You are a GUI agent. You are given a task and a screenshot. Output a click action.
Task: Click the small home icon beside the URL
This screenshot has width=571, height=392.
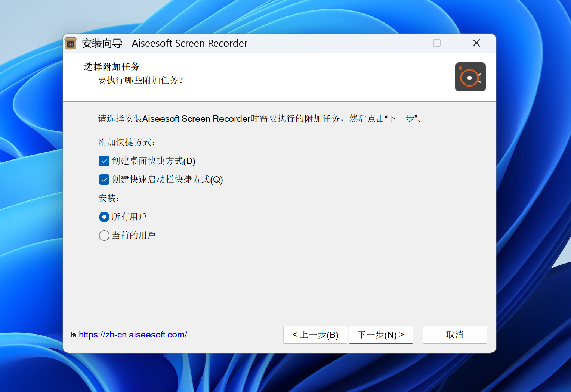click(74, 335)
